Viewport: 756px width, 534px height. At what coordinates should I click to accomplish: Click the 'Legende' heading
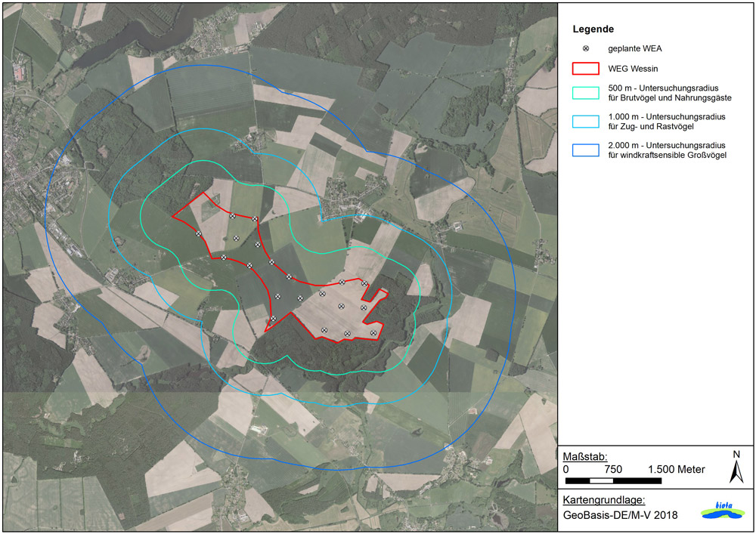tap(593, 29)
